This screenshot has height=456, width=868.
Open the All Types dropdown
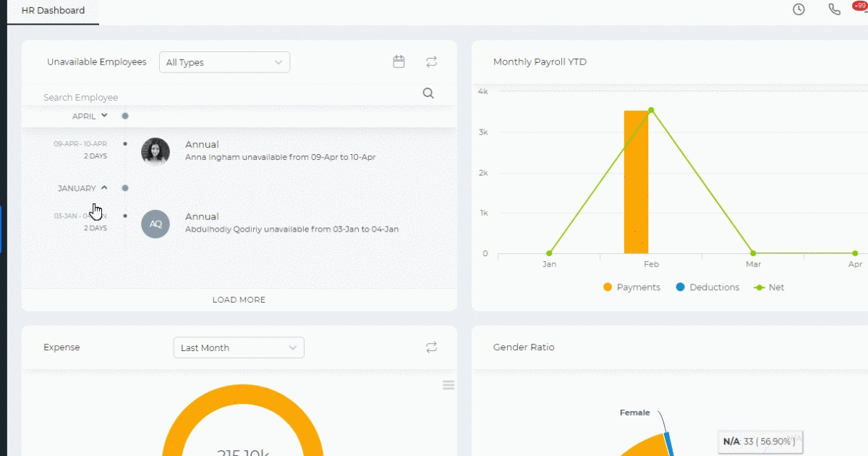(x=224, y=62)
